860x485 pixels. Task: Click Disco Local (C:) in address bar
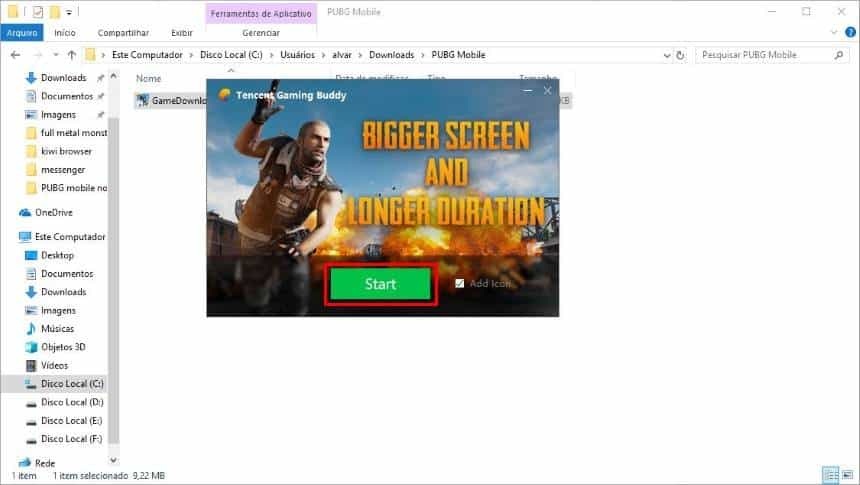[231, 55]
